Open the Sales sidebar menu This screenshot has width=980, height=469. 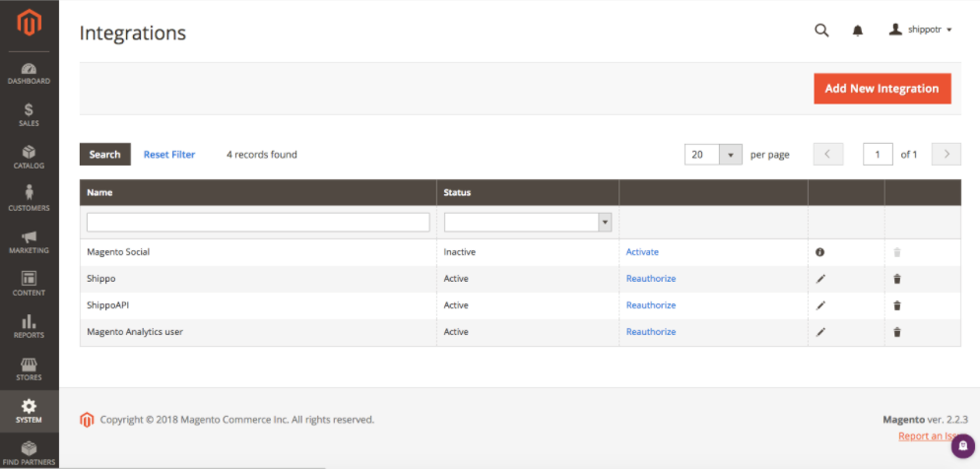click(x=30, y=115)
